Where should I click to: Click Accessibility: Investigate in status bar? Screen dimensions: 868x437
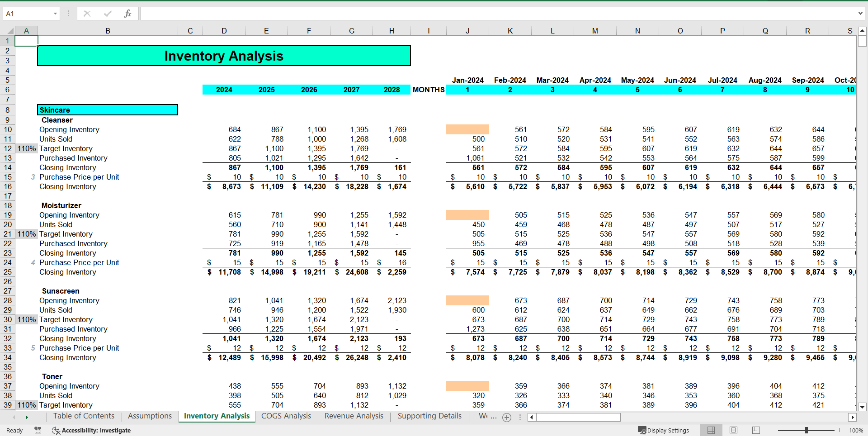click(x=91, y=430)
